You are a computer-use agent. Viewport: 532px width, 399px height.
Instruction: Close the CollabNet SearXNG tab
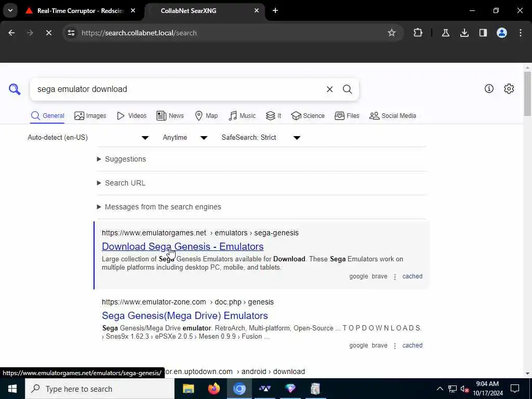tap(257, 11)
